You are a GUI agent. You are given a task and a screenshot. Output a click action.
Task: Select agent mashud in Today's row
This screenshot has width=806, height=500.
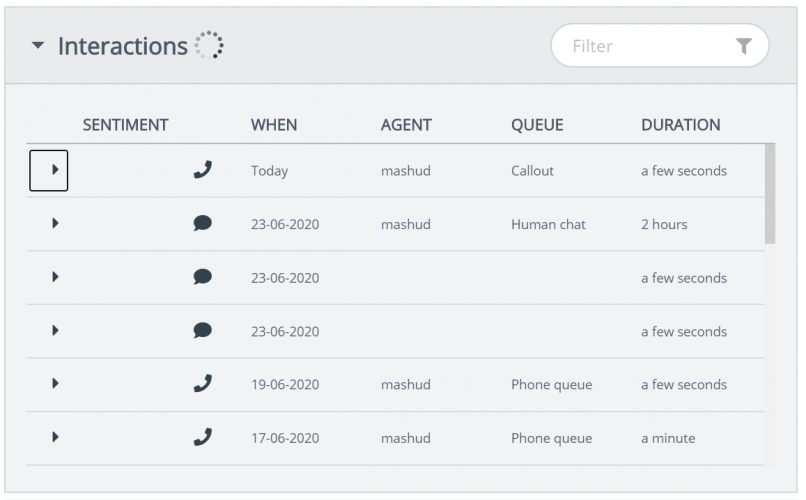click(405, 171)
